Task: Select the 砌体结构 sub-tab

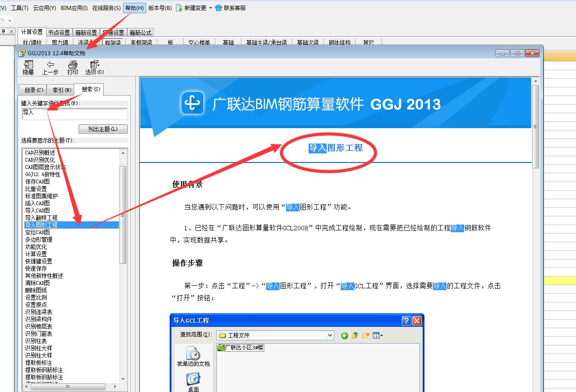Action: (x=339, y=43)
